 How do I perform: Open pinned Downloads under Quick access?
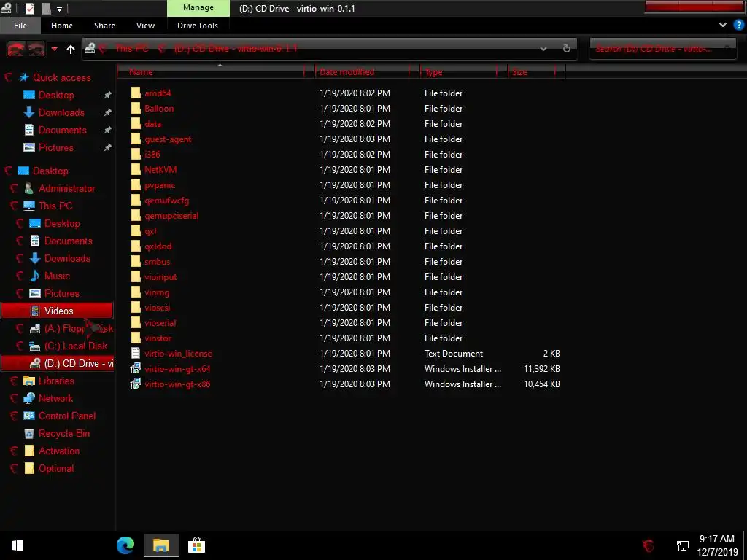[x=61, y=112]
